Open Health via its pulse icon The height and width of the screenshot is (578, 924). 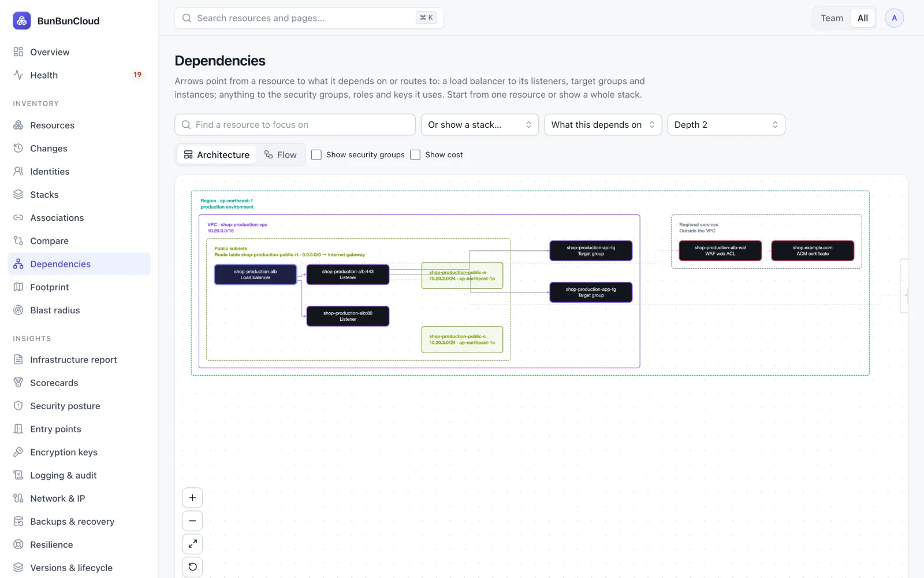18,75
